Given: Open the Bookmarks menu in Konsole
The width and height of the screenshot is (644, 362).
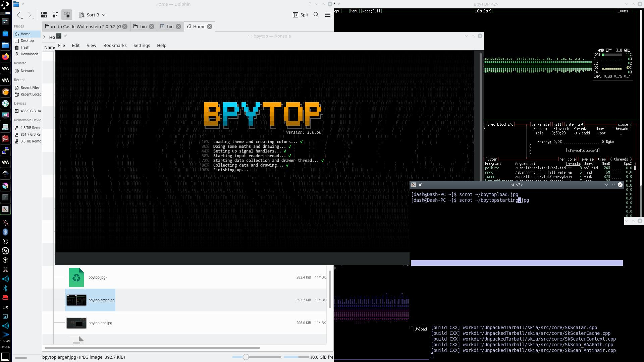Looking at the screenshot, I should point(115,45).
